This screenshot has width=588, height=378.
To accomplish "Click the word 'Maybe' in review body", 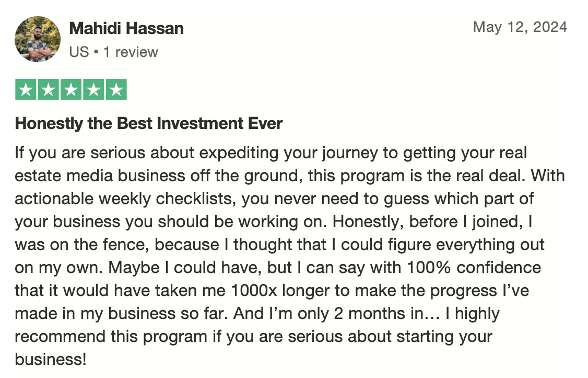I will (134, 268).
